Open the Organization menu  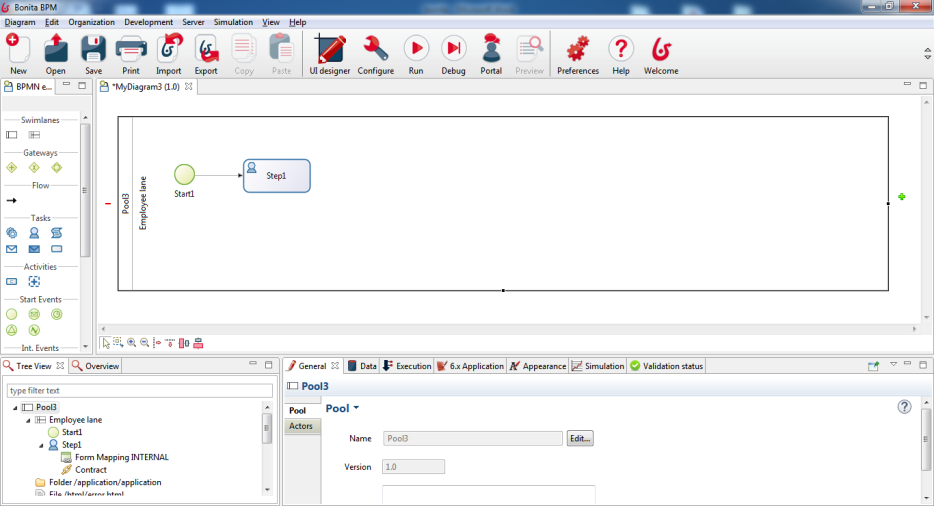click(x=91, y=22)
